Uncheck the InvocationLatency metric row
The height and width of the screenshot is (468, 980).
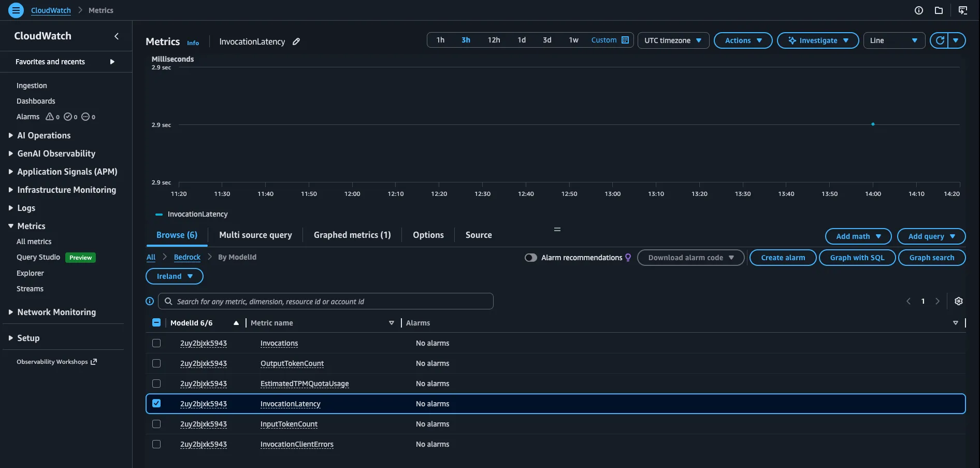pyautogui.click(x=156, y=403)
